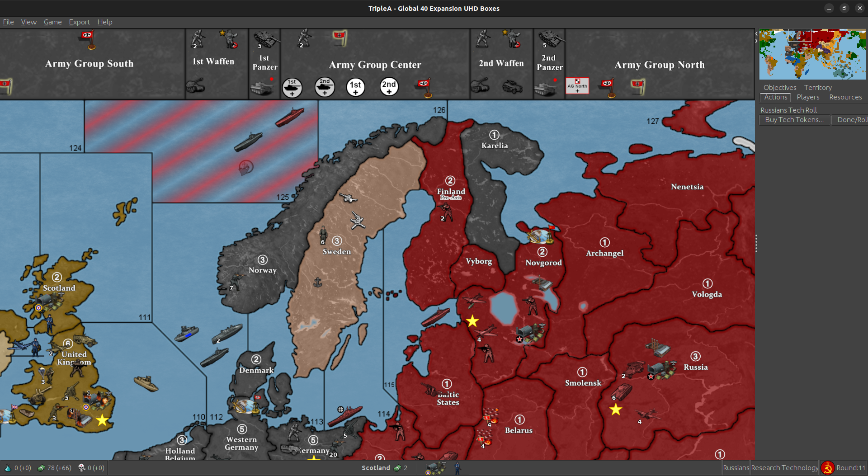Click the factory icon in Scotland
This screenshot has height=476, width=868.
click(x=49, y=302)
